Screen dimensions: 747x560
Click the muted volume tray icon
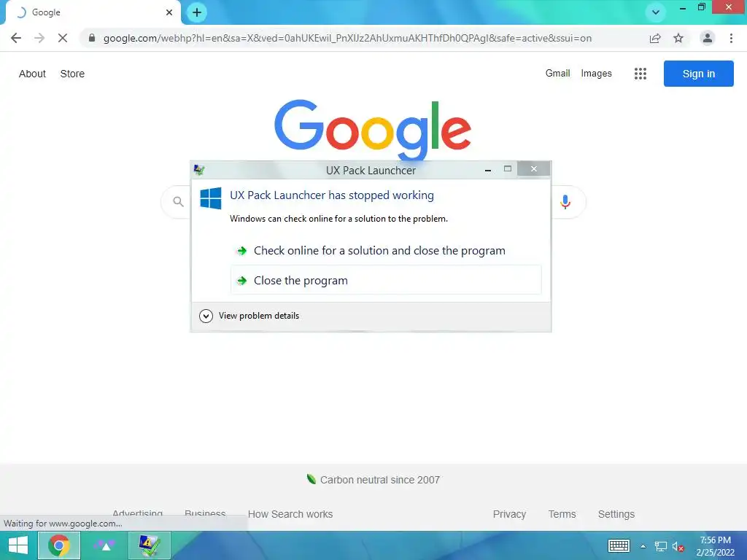coord(678,546)
